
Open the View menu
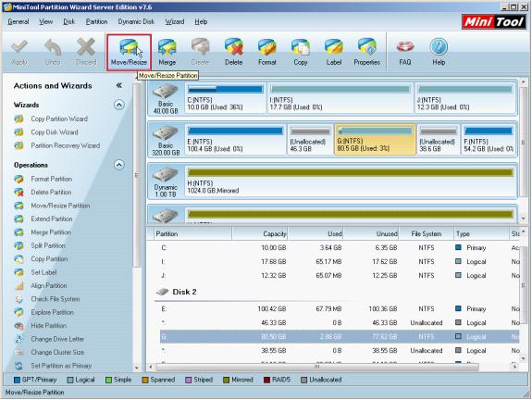coord(46,21)
